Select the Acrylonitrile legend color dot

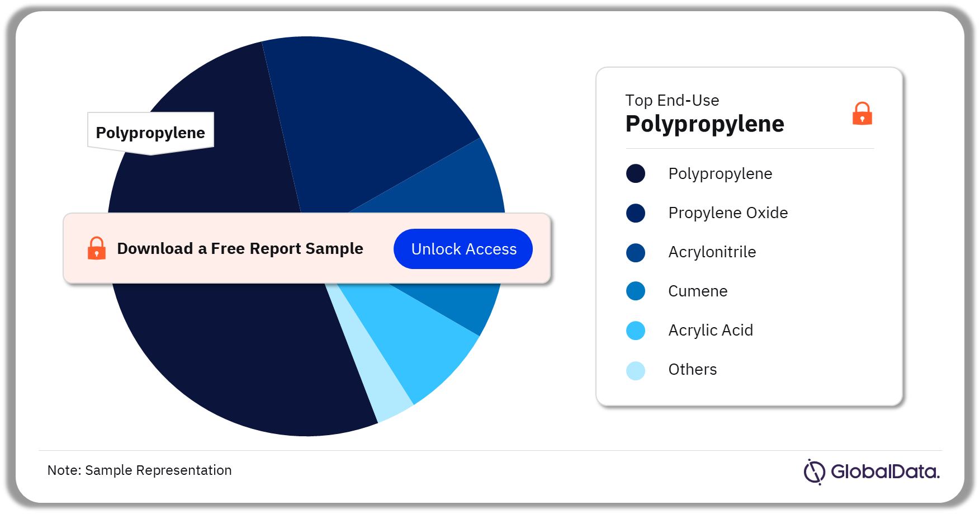[x=636, y=252]
